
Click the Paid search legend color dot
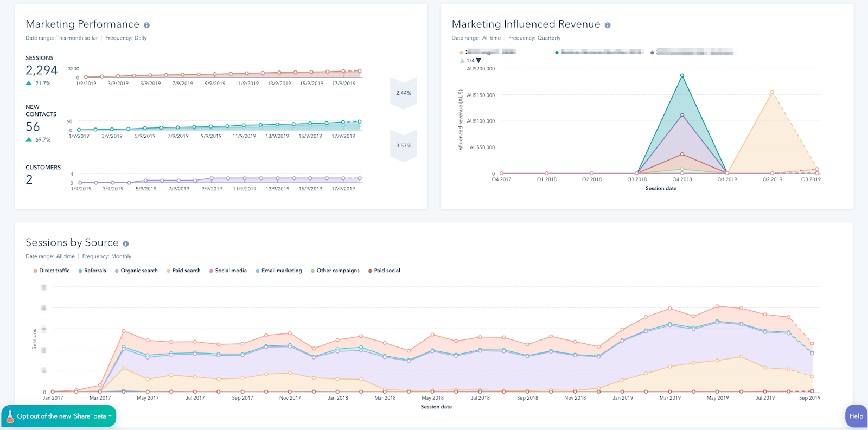coord(168,271)
